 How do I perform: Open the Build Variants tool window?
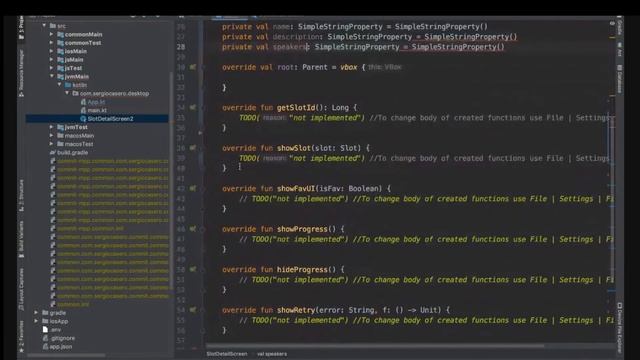click(21, 240)
